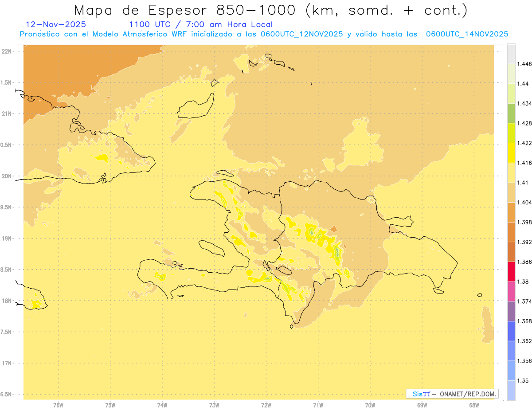This screenshot has width=532, height=411.
Task: Click the colorbar value "1.374"
Action: coord(524,301)
